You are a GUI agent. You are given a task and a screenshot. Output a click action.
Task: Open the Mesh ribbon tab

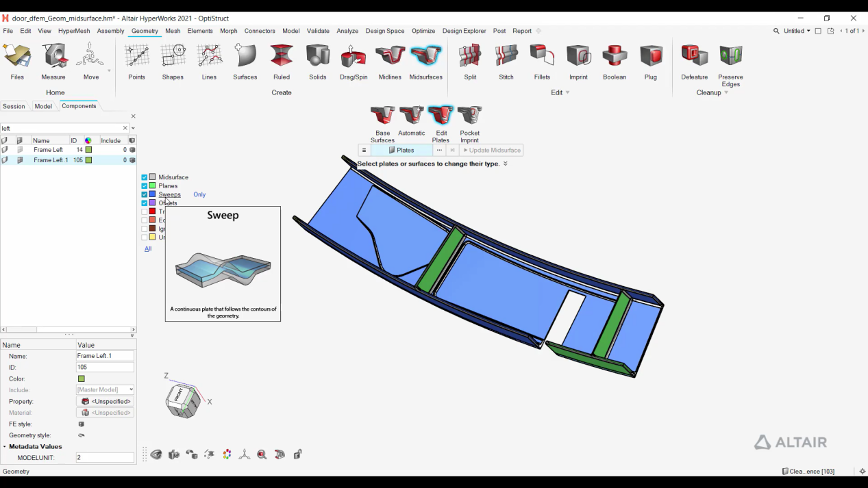coord(173,31)
